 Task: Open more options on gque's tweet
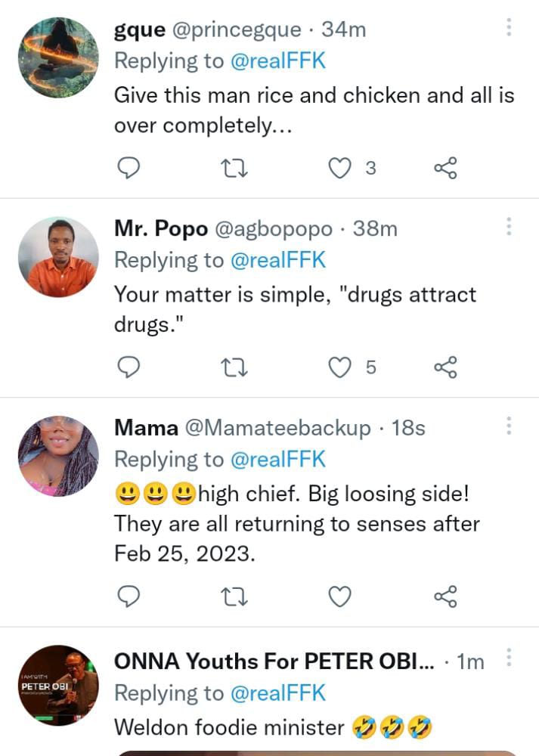click(x=509, y=29)
